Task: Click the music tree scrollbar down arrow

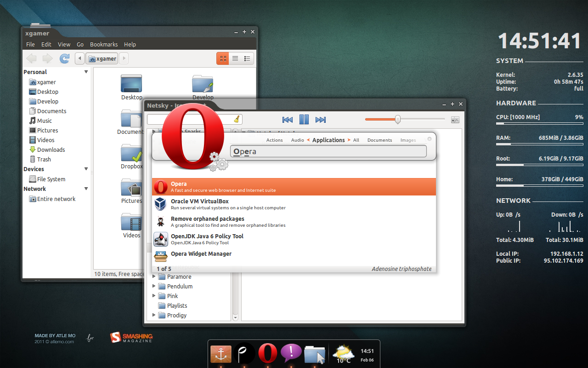Action: 235,317
